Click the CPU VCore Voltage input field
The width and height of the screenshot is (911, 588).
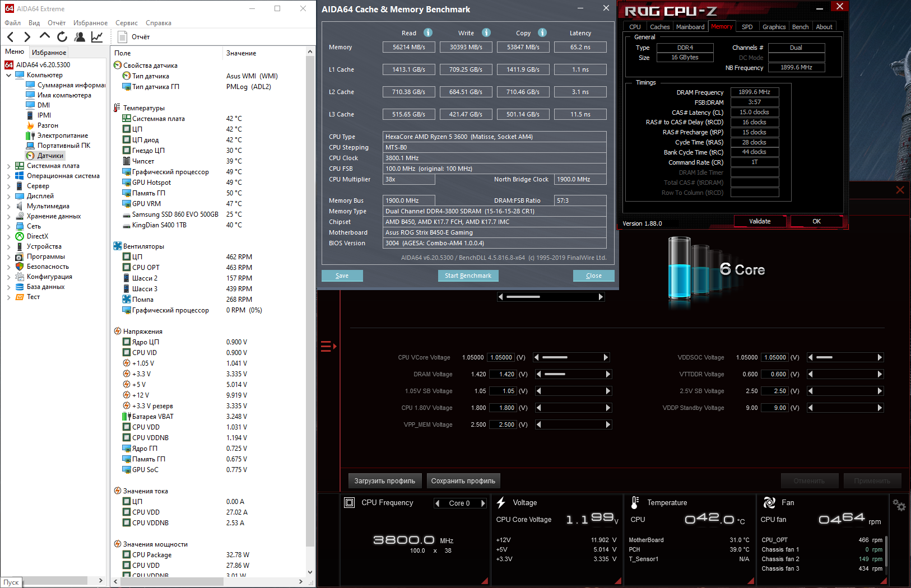pos(501,357)
